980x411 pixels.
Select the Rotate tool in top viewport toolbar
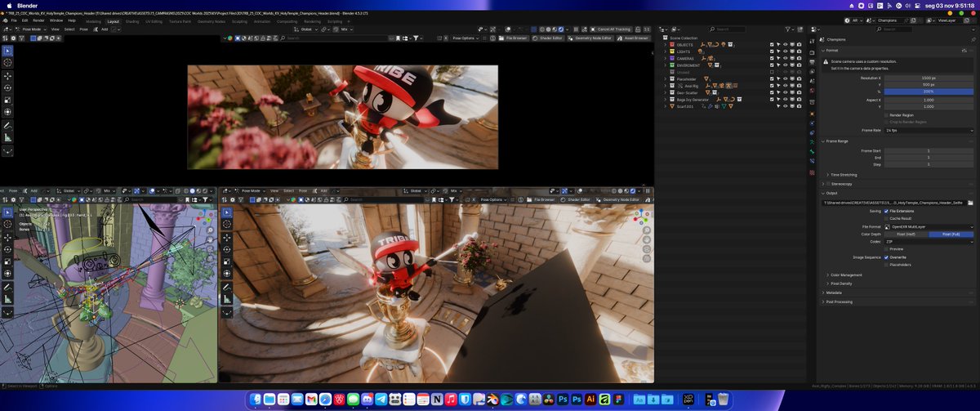pos(8,87)
